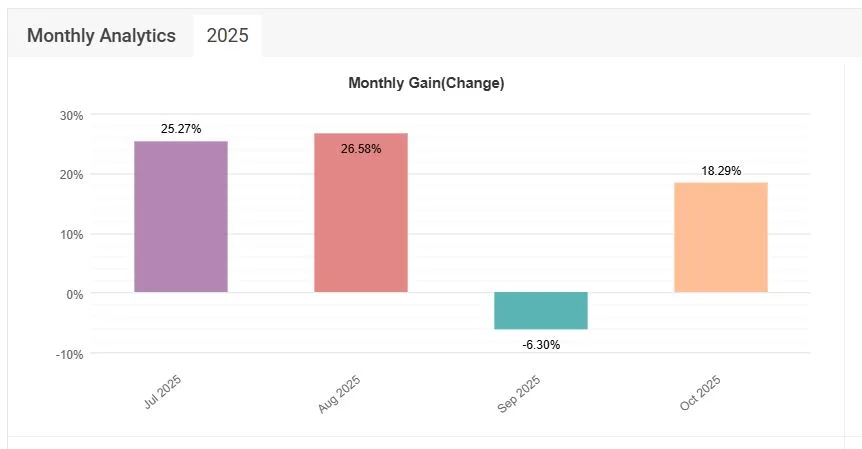Viewport: 862px width, 449px height.
Task: Click the 10% y-axis label
Action: [70, 235]
